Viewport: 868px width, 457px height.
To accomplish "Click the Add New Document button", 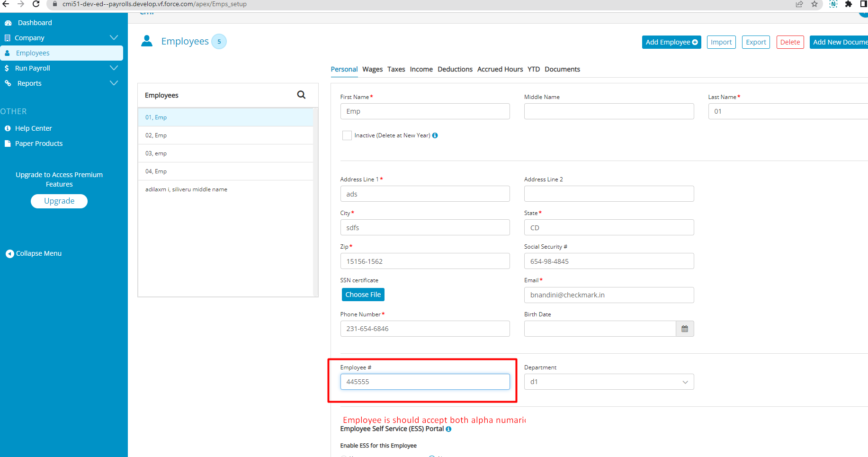I will [839, 42].
